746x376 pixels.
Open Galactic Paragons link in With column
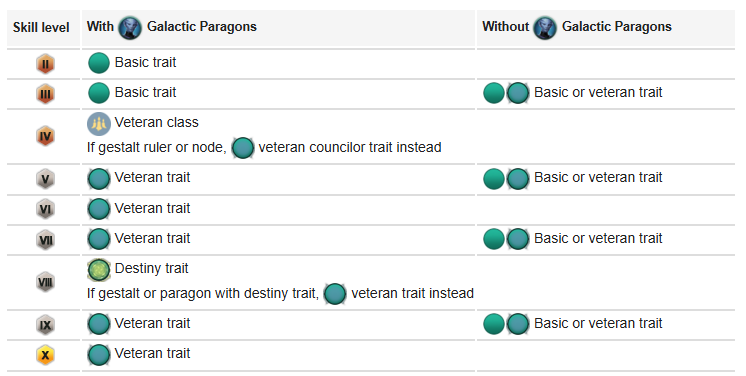(x=202, y=27)
